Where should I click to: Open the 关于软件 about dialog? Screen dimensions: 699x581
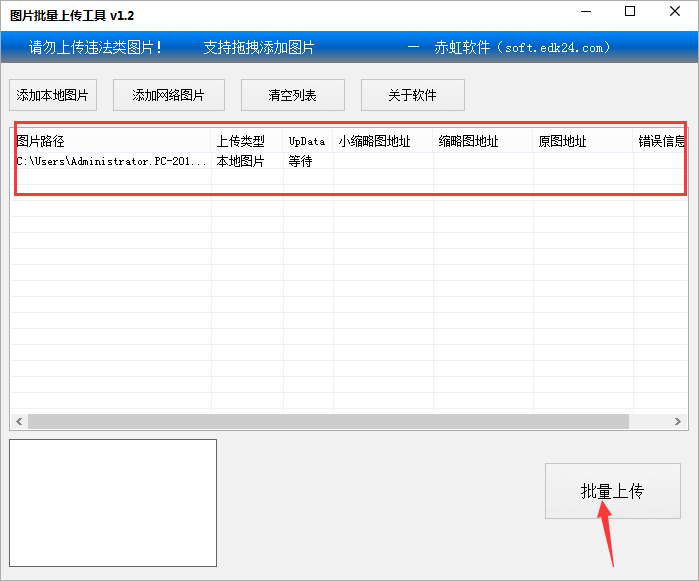point(412,95)
